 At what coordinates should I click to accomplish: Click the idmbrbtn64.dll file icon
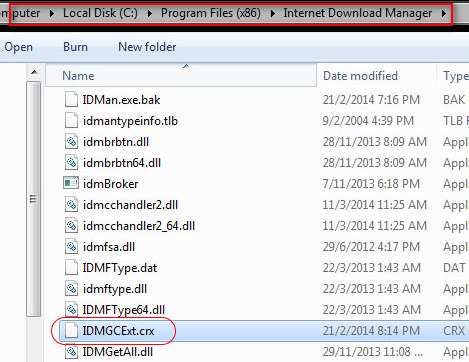click(71, 162)
